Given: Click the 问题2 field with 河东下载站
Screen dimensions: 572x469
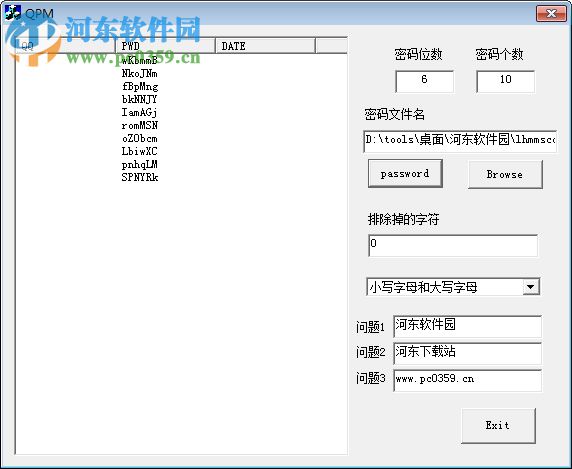Looking at the screenshot, I should coord(467,353).
